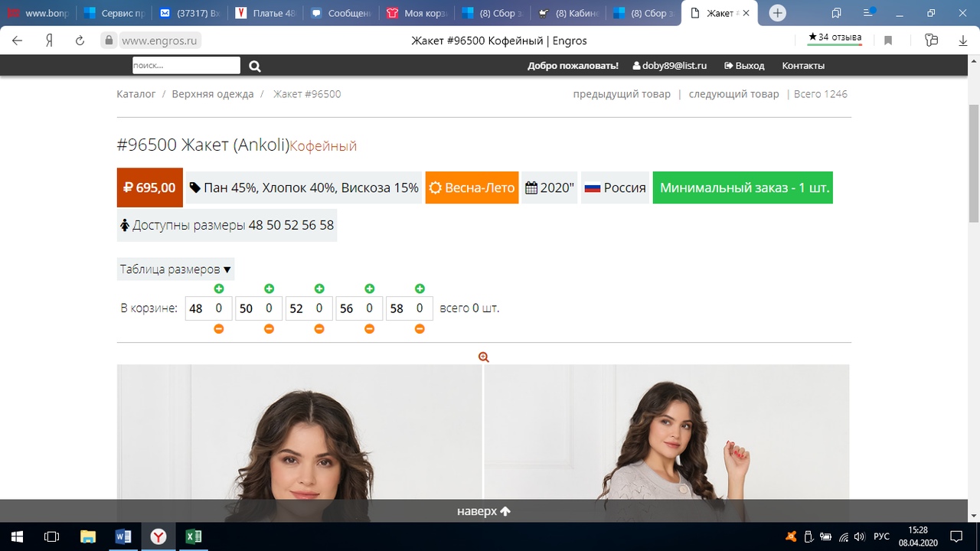The width and height of the screenshot is (980, 551).
Task: Open Excel from the taskbar
Action: 194,536
